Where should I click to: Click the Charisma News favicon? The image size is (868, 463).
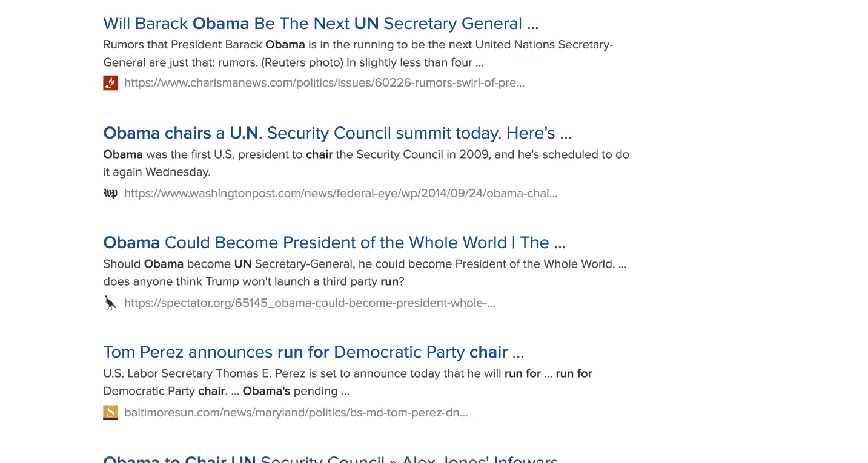tap(110, 83)
